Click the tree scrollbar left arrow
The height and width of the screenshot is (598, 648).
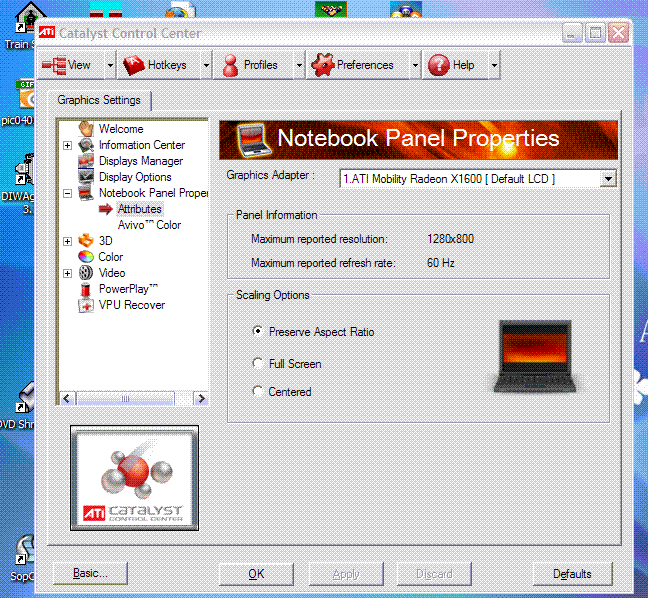(x=67, y=399)
